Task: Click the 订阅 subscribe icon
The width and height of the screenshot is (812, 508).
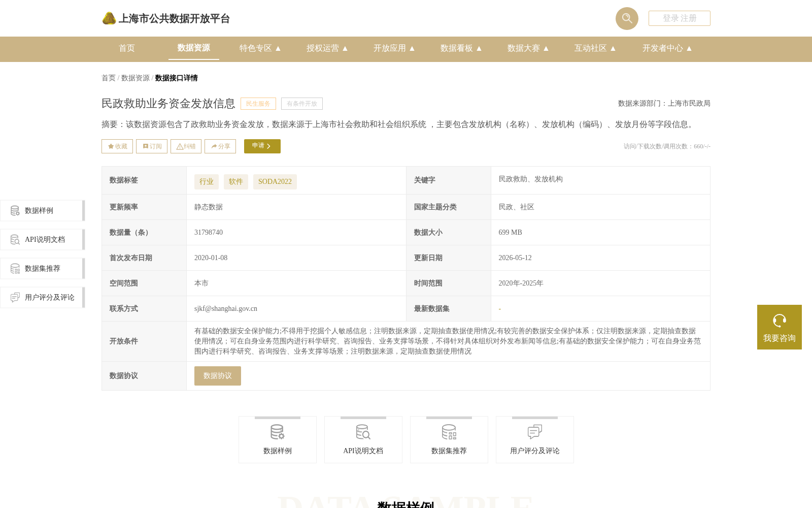Action: tap(146, 146)
